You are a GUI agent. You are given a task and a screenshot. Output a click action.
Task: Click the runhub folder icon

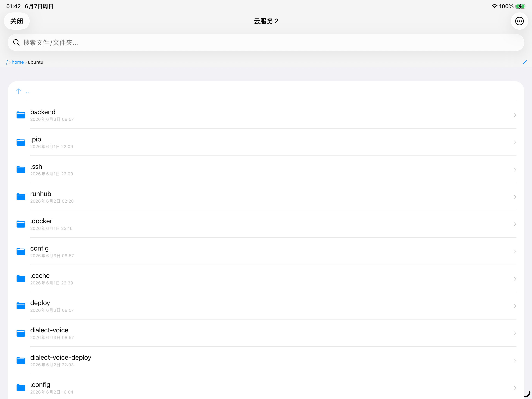coord(21,197)
